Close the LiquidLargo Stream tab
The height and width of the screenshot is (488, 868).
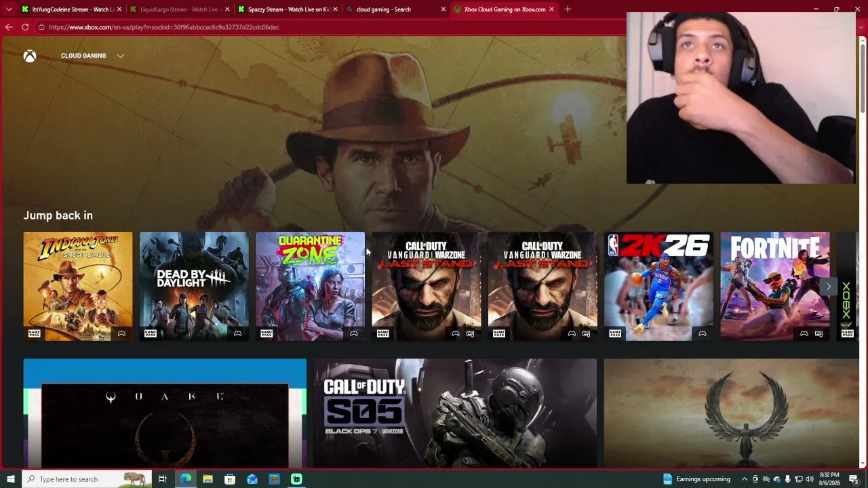pos(227,9)
